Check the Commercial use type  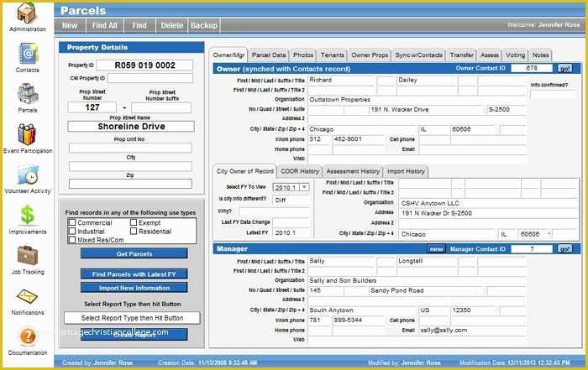tap(72, 222)
